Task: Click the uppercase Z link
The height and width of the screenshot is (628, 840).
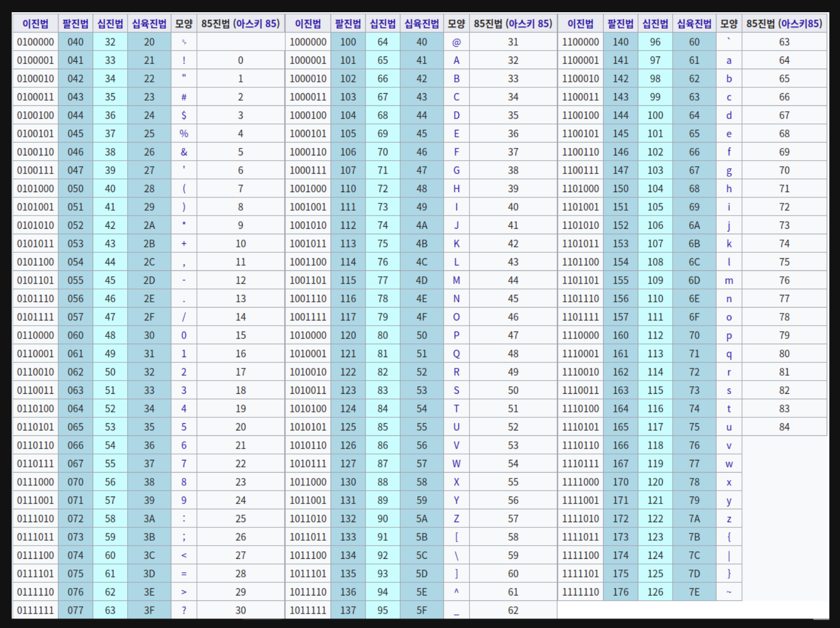Action: point(457,518)
